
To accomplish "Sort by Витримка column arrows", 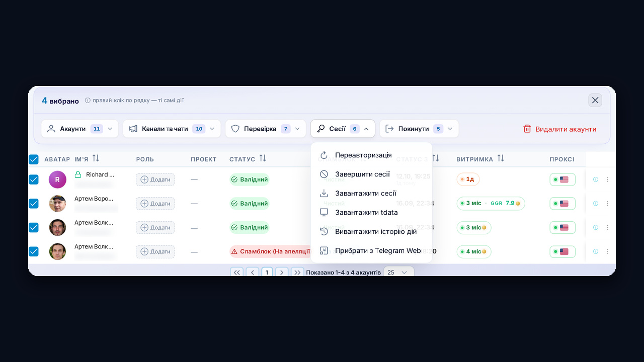I will (x=501, y=158).
